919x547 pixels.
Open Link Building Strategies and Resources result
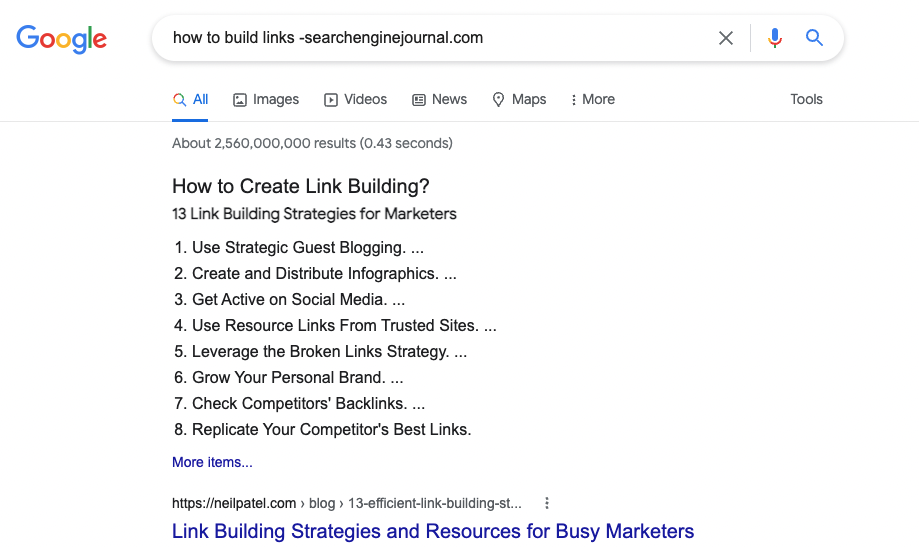pyautogui.click(x=433, y=531)
